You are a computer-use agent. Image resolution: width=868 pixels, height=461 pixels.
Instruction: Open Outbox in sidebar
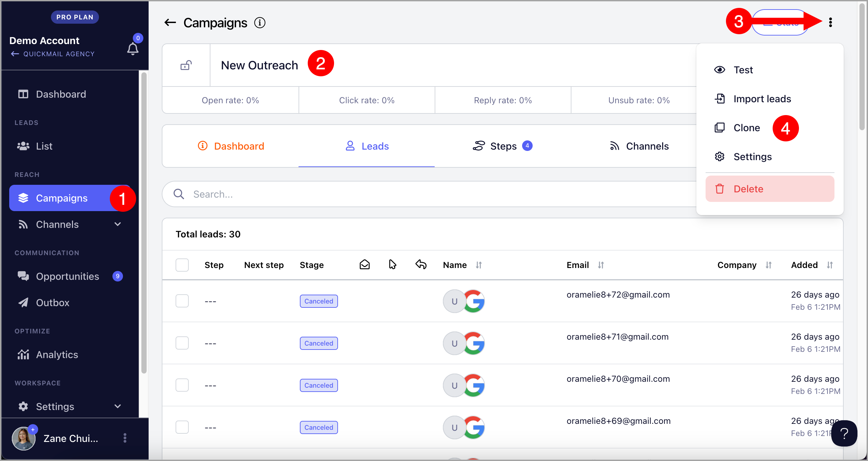coord(70,303)
